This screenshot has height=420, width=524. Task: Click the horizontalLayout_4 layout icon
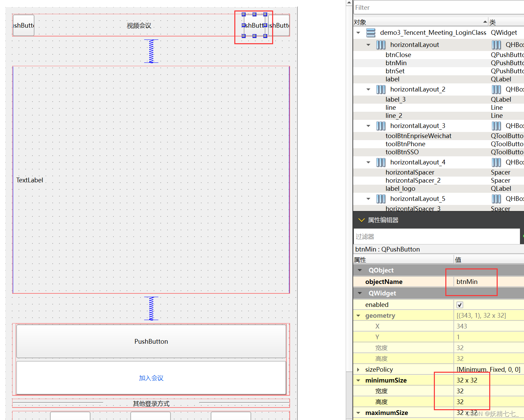(381, 162)
